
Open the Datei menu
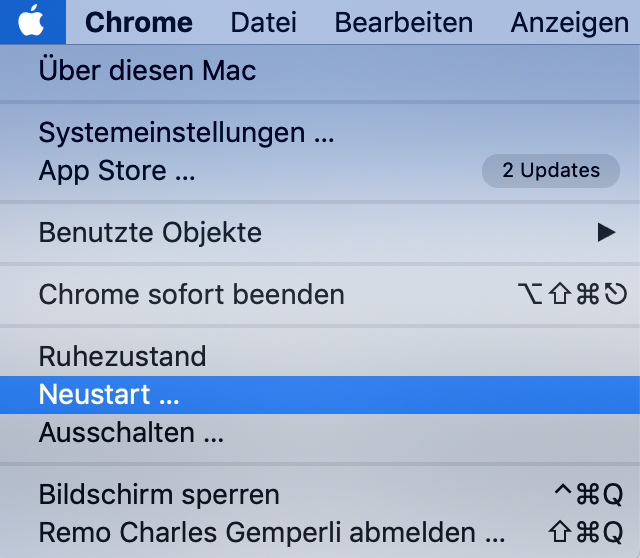pos(264,22)
